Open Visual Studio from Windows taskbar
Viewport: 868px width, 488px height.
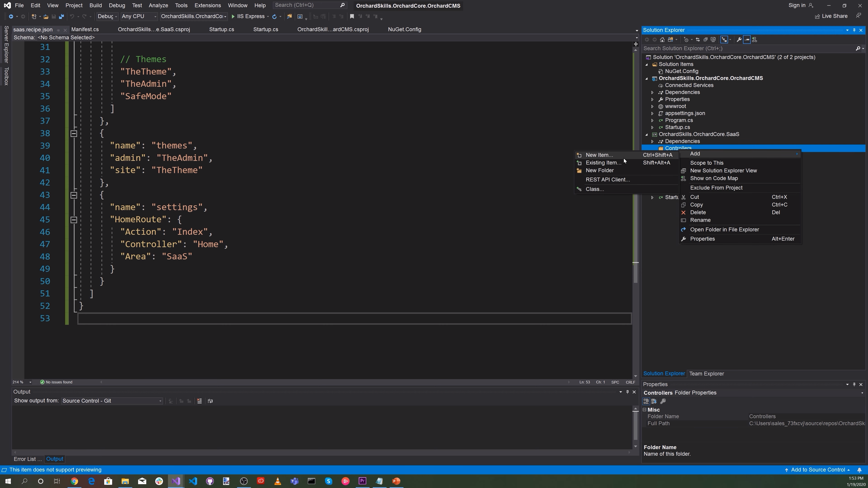click(x=176, y=481)
